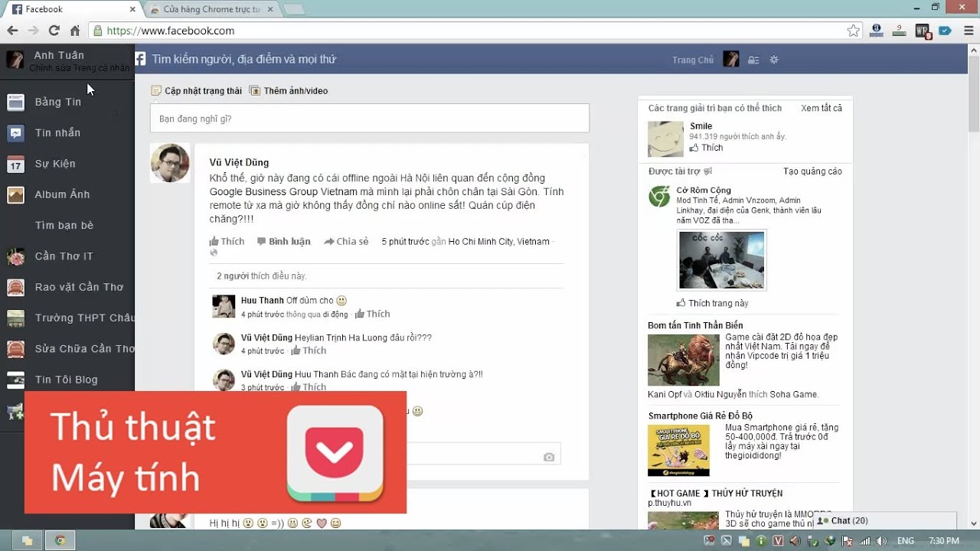The image size is (980, 551).
Task: Click the Sự Kiện calendar icon
Action: tap(15, 164)
